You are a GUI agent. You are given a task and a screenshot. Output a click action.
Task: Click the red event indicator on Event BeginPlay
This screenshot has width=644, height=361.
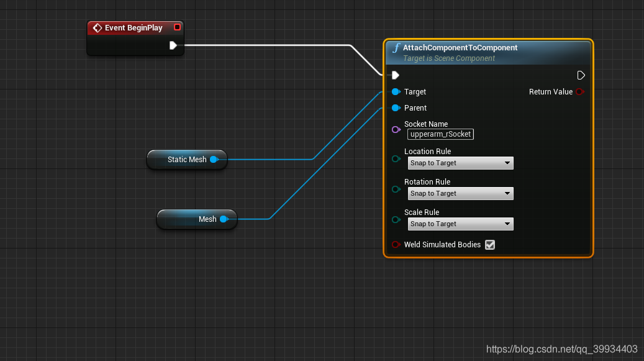coord(177,27)
